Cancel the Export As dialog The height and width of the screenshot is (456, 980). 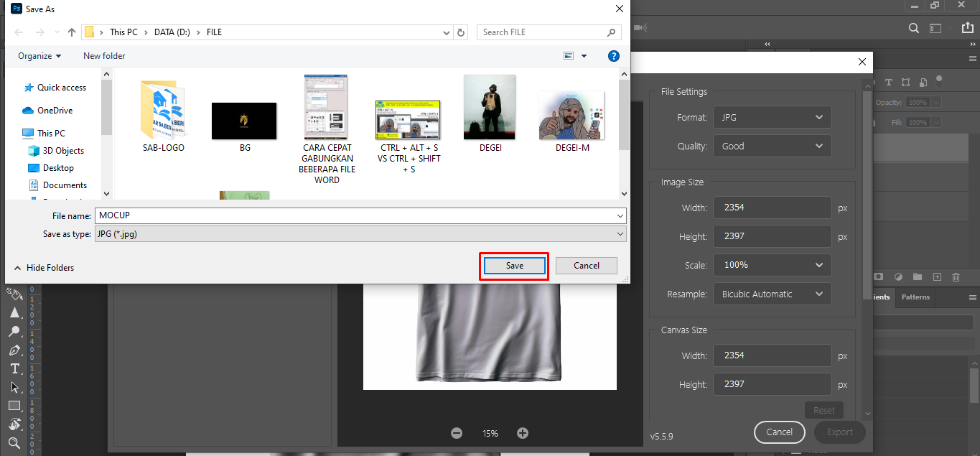pyautogui.click(x=779, y=432)
